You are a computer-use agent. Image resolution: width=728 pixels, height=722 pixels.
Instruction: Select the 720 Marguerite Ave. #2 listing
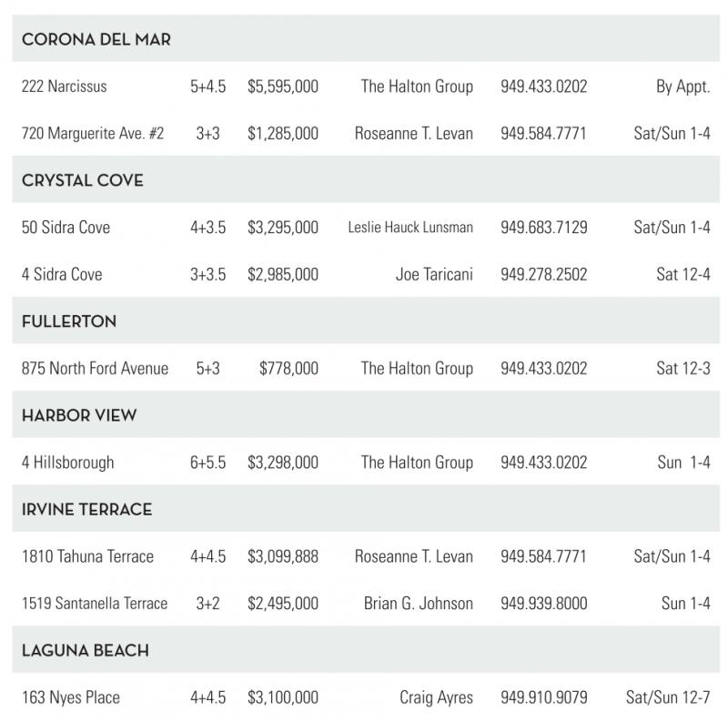[x=93, y=134]
